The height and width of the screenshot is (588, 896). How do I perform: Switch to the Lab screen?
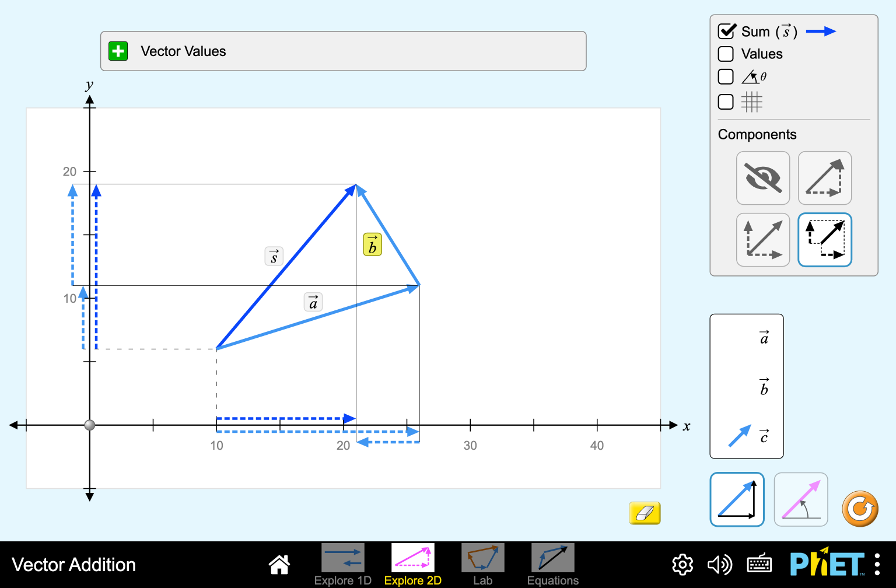point(483,565)
